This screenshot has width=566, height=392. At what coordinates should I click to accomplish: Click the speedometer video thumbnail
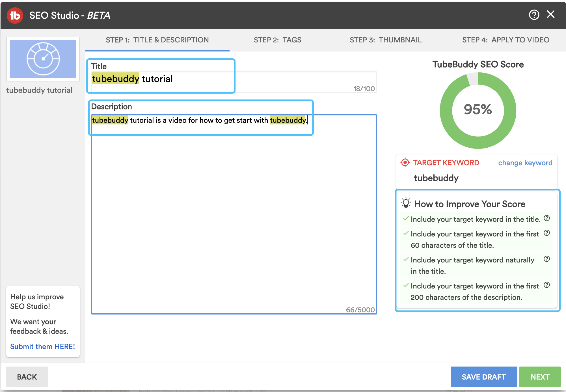(43, 59)
